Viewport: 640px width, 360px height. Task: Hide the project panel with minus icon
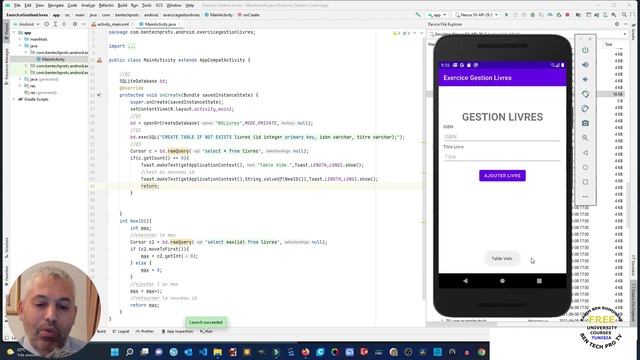[x=84, y=24]
